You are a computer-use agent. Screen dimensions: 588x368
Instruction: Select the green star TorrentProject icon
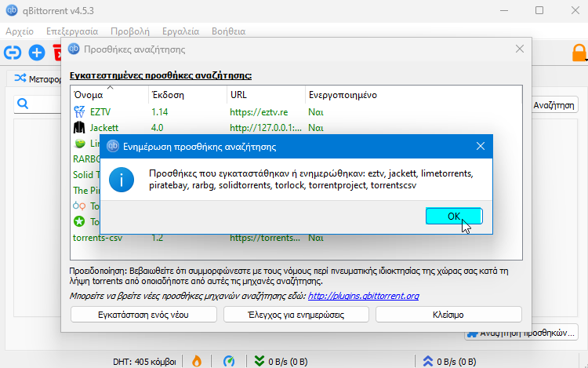(79, 222)
